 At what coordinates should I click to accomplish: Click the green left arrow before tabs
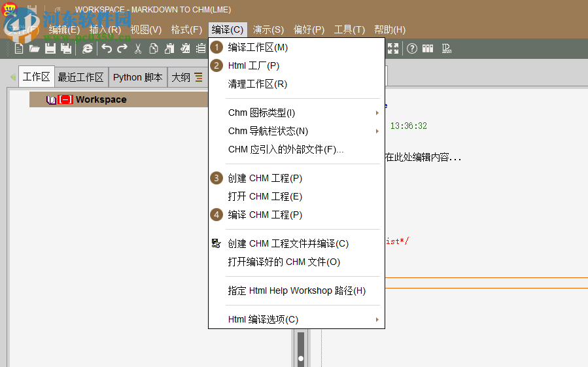coord(13,77)
